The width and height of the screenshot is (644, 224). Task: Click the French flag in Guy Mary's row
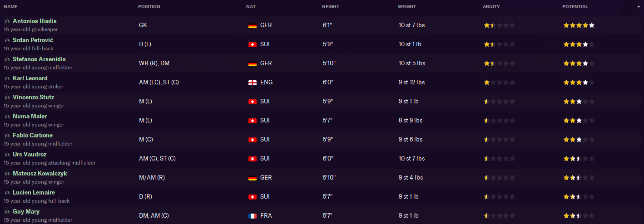253,216
